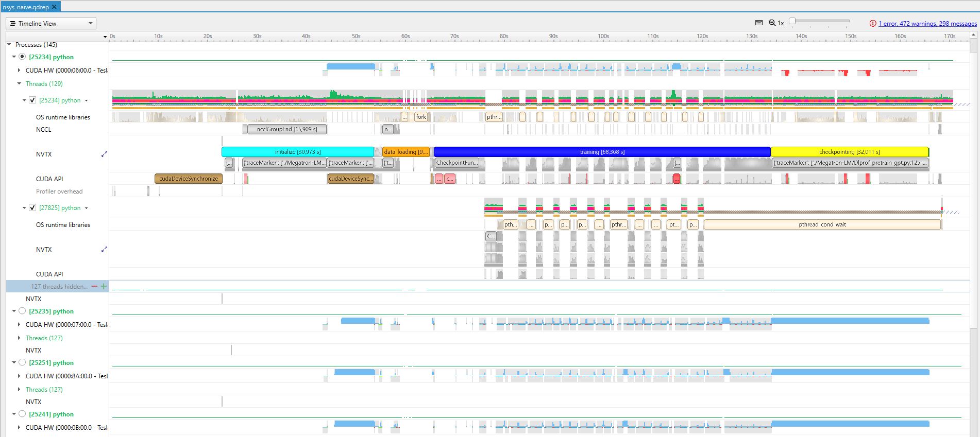Image resolution: width=980 pixels, height=437 pixels.
Task: Click the 100s mark on the time ruler
Action: (x=603, y=36)
